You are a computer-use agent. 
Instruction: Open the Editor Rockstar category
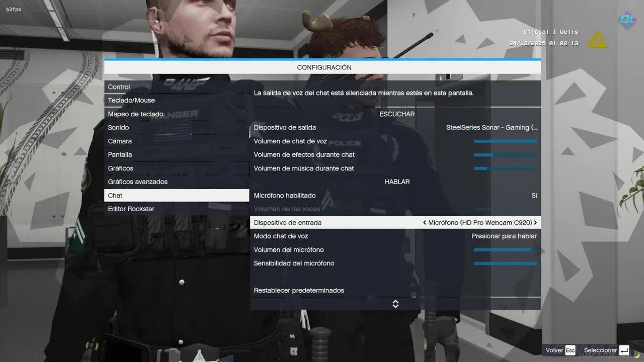[x=177, y=209]
